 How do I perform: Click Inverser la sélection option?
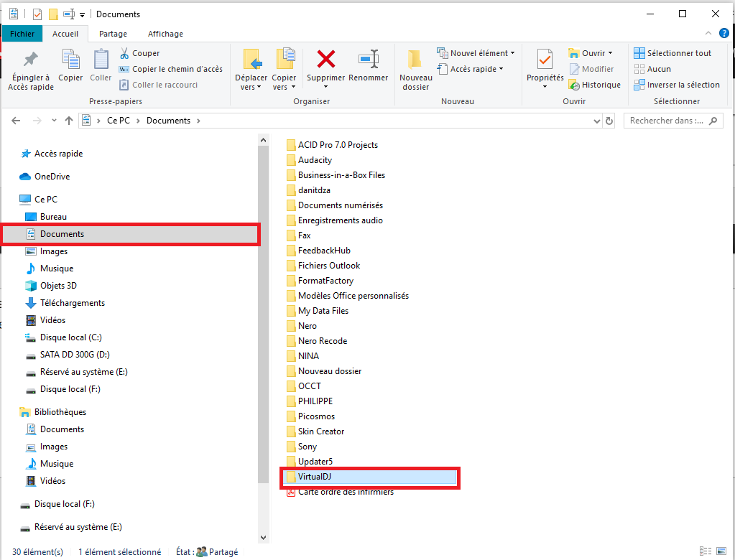point(676,85)
